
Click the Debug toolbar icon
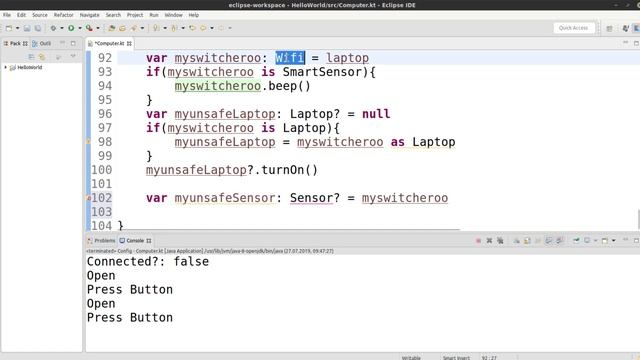pyautogui.click(x=53, y=28)
